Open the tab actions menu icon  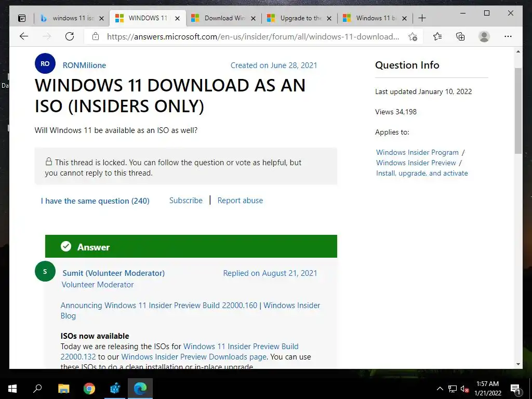point(22,18)
